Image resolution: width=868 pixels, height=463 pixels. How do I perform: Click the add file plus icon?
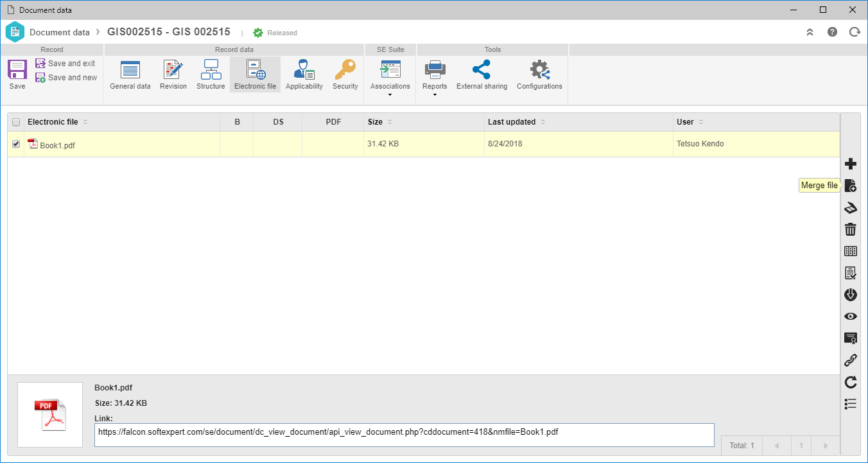[851, 164]
